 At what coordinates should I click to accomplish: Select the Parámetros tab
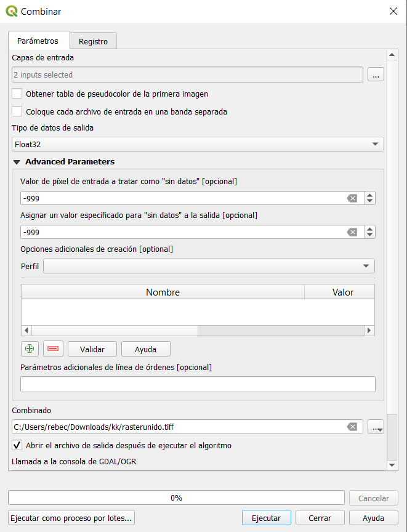38,41
